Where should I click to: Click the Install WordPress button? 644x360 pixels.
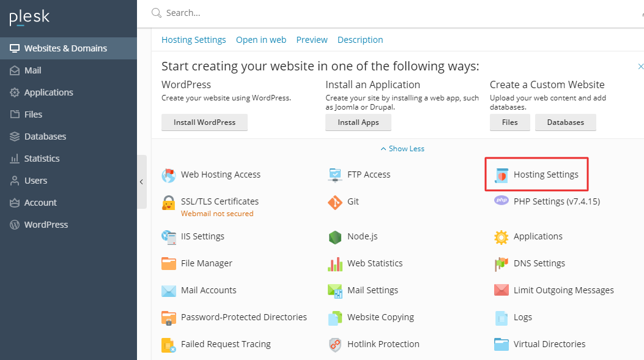point(204,122)
